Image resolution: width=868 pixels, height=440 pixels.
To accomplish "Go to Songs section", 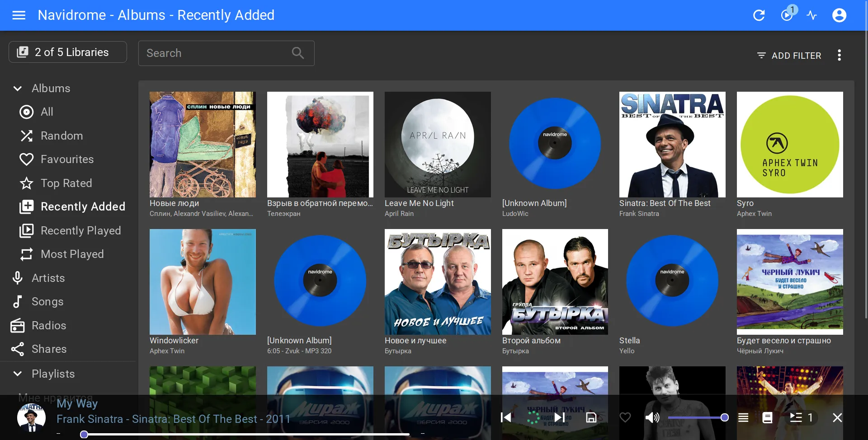I will point(68,302).
